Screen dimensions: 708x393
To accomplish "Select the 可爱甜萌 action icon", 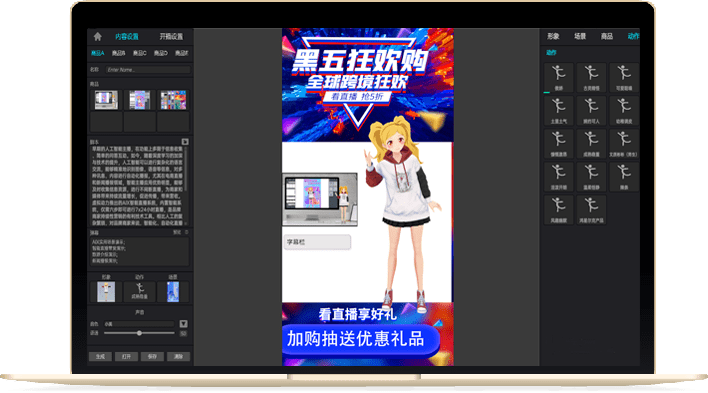I will pos(624,77).
